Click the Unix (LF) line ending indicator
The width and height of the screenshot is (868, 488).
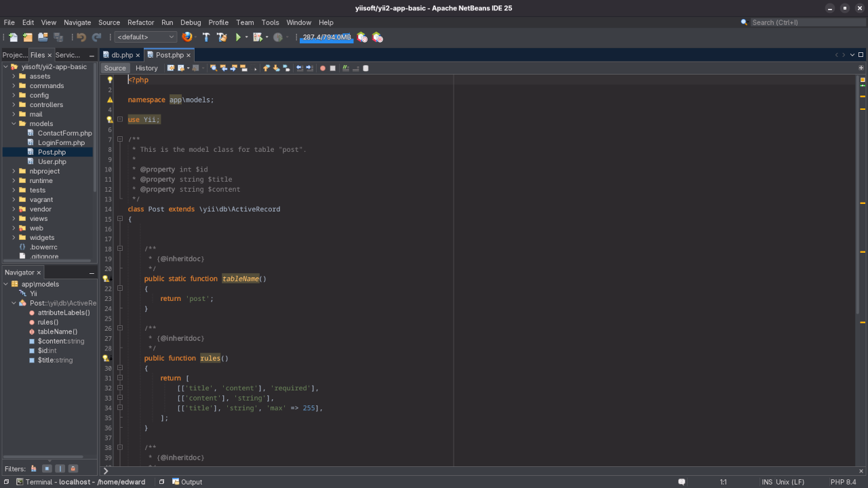[x=791, y=482]
